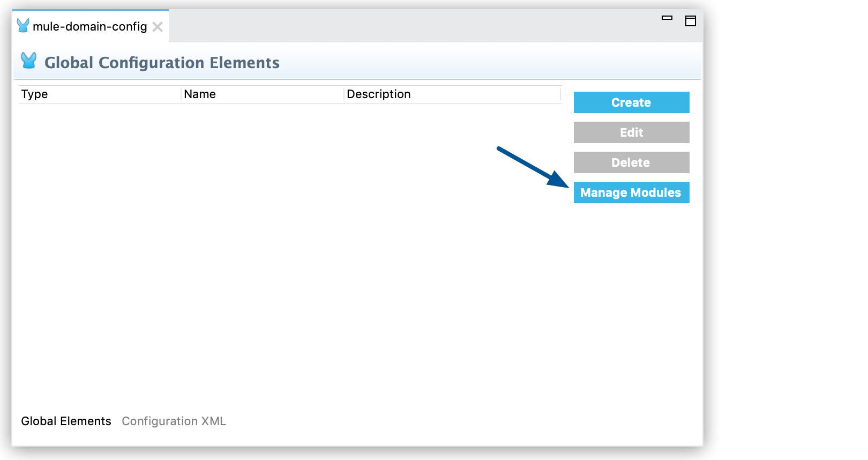Click the Mule logo beside Global Configuration Elements
This screenshot has height=460, width=868.
(x=29, y=61)
